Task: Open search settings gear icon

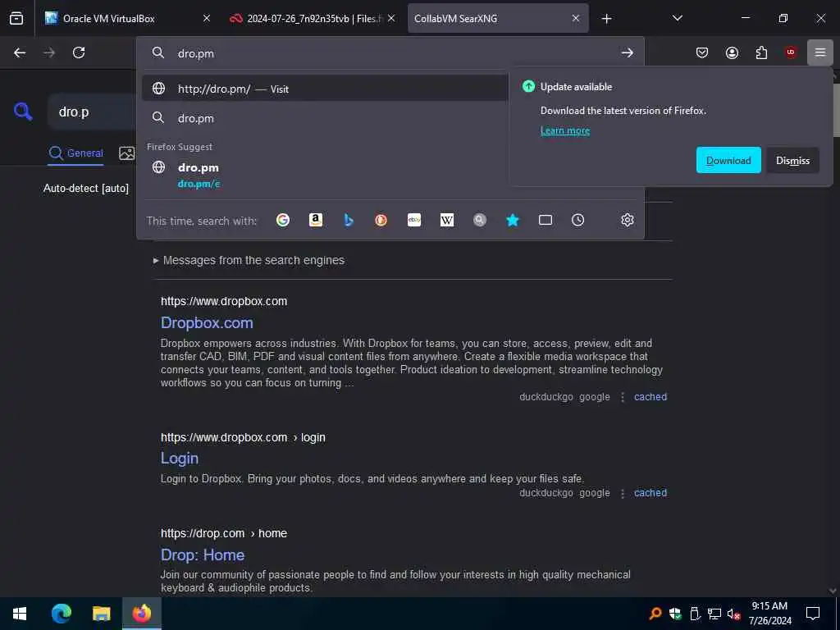Action: point(628,220)
